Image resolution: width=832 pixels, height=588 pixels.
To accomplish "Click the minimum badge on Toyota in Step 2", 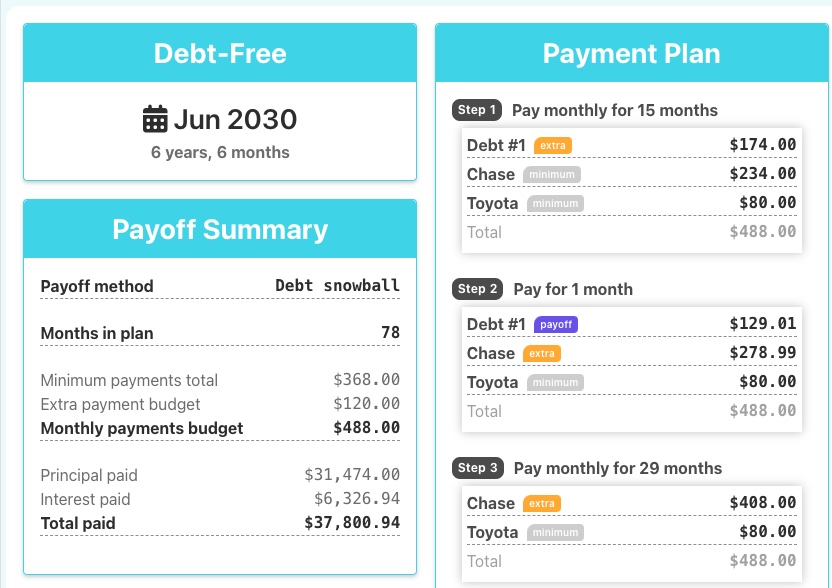I will click(x=555, y=382).
